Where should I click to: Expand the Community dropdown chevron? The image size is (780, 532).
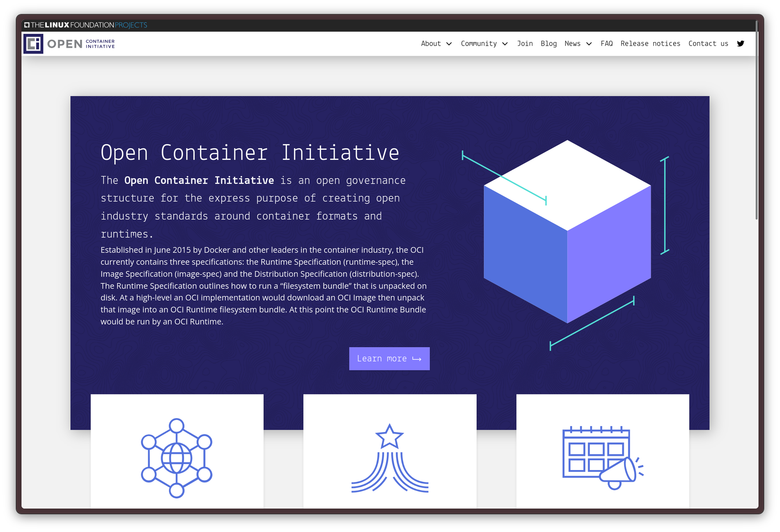(505, 44)
